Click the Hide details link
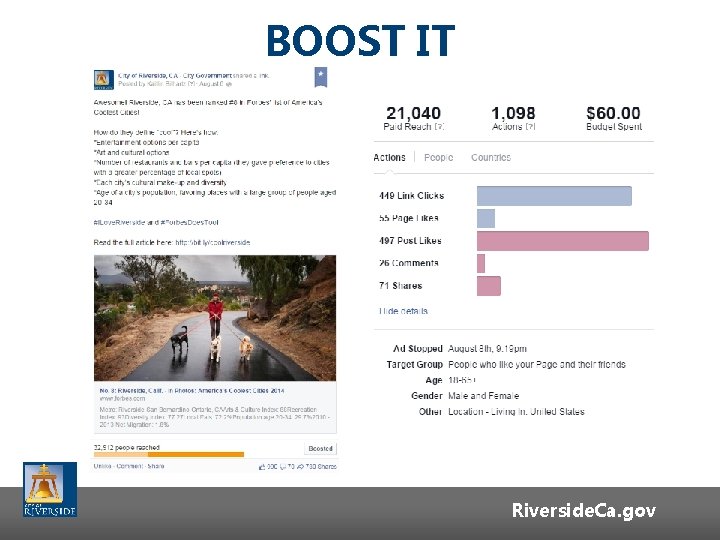This screenshot has height=540, width=720. click(x=404, y=311)
